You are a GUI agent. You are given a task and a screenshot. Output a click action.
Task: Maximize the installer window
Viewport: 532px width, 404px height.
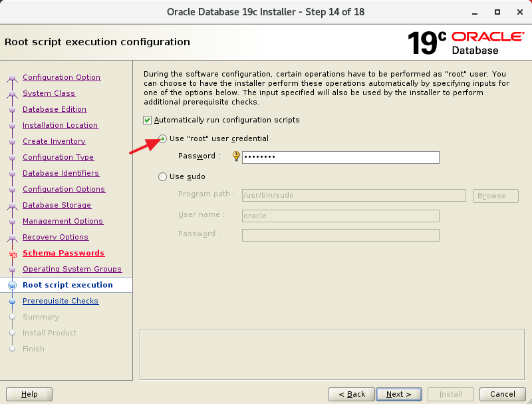(497, 12)
